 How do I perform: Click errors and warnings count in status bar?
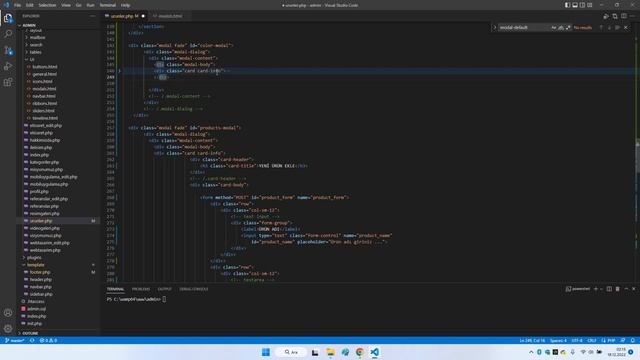(x=48, y=340)
